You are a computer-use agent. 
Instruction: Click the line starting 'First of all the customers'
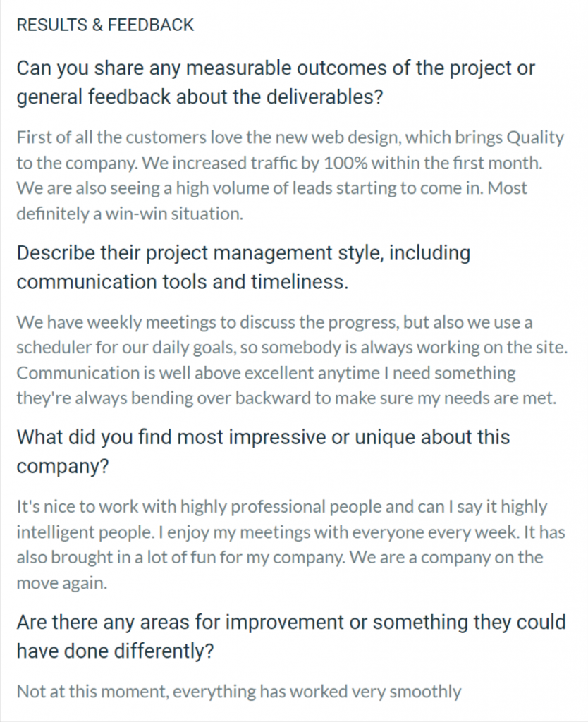point(290,137)
